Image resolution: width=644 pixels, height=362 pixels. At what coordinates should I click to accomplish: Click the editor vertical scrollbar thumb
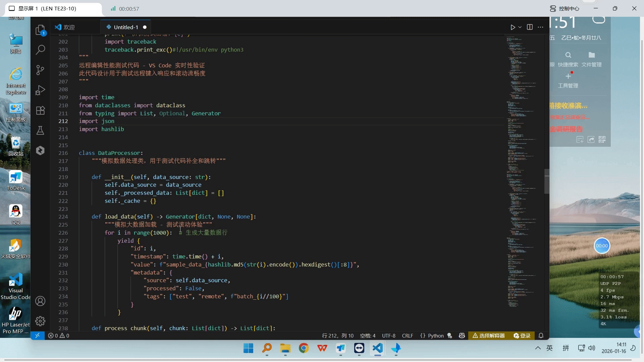546,181
